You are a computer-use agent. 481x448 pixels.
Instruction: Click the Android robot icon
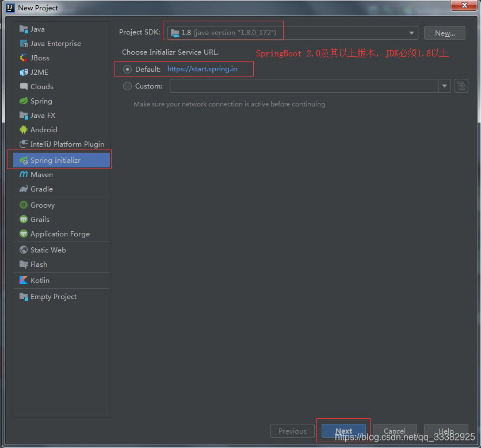24,130
